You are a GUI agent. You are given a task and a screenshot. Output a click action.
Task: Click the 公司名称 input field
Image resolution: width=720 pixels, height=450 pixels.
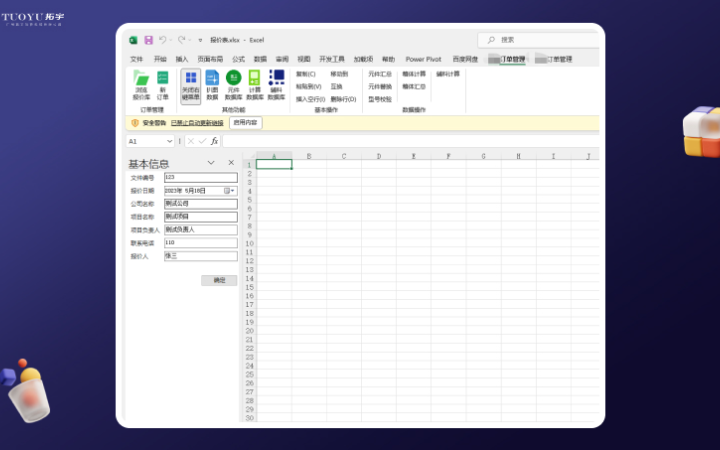click(201, 203)
